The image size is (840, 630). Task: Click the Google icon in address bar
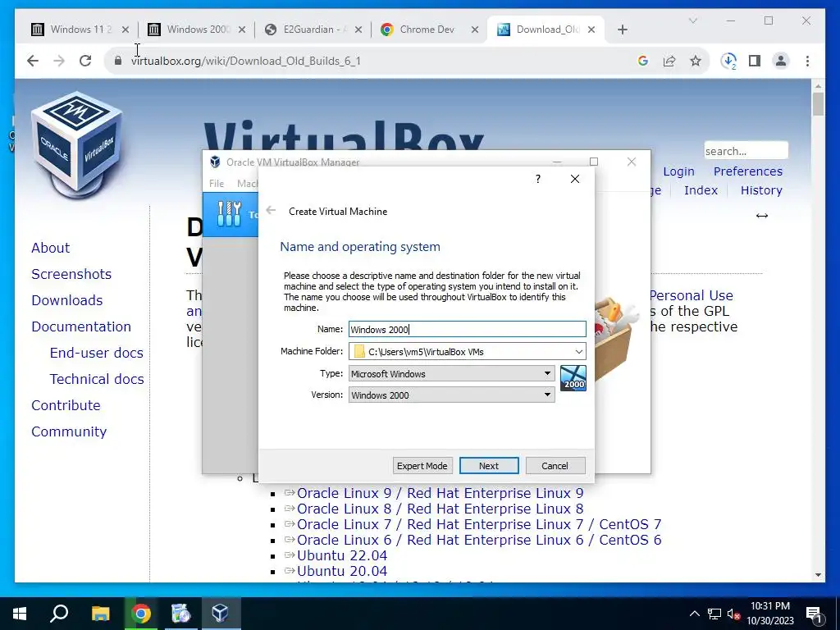(643, 61)
